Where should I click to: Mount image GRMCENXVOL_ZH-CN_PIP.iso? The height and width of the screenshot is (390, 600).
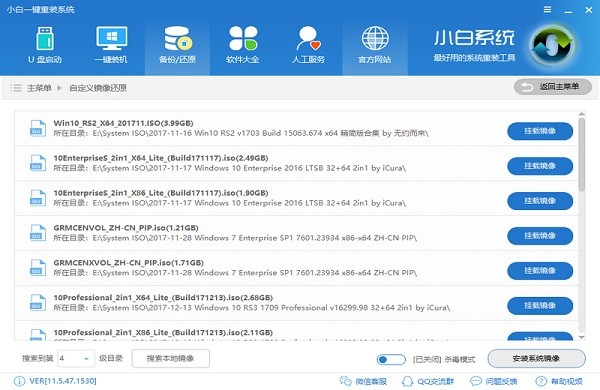coord(540,270)
